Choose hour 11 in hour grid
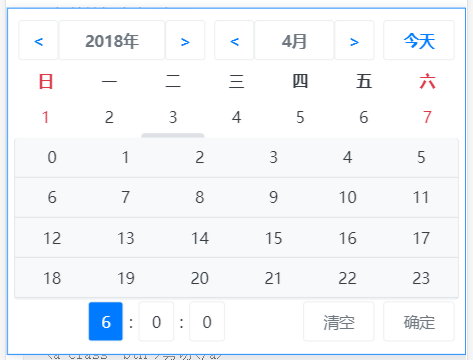The height and width of the screenshot is (360, 473). tap(421, 197)
